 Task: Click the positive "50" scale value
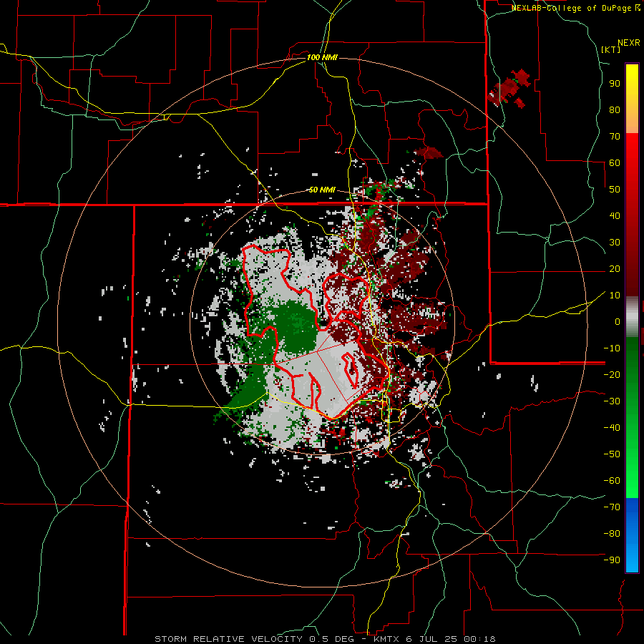615,190
